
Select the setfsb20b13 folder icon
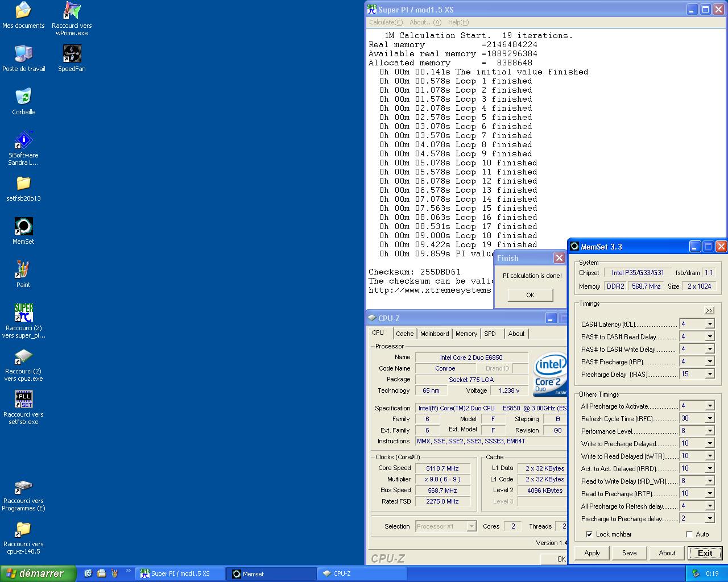(23, 183)
